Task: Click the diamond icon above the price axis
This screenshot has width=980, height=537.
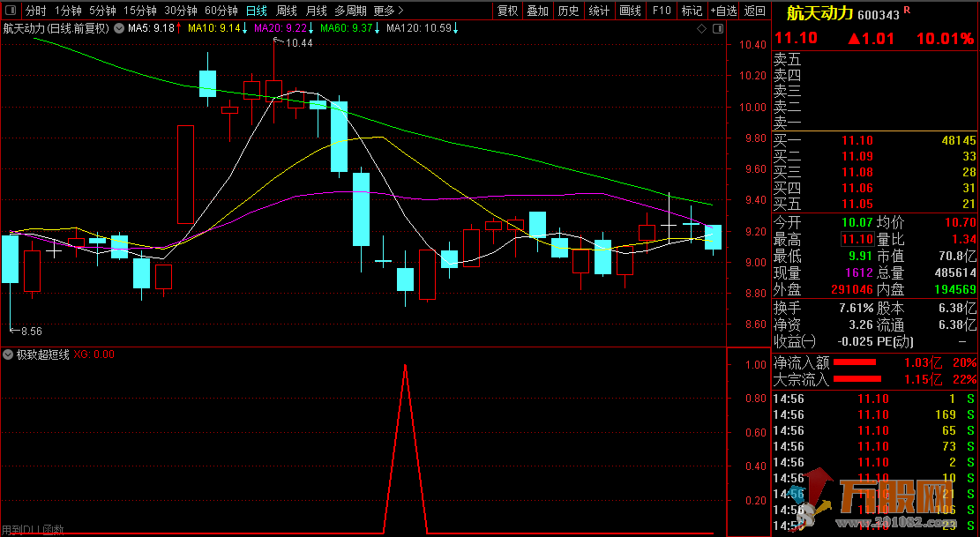Action: pyautogui.click(x=701, y=28)
